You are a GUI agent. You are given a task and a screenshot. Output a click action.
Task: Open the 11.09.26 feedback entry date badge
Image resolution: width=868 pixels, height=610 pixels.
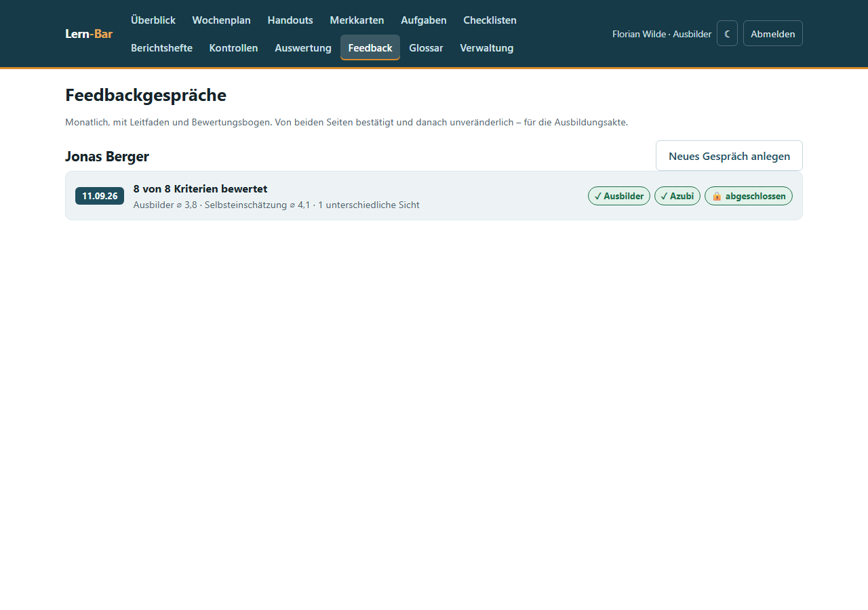pyautogui.click(x=100, y=196)
